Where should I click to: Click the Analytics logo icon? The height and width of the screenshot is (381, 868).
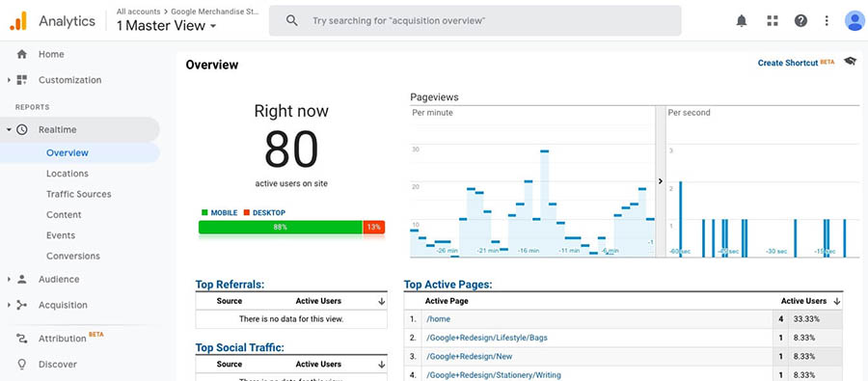coord(18,21)
